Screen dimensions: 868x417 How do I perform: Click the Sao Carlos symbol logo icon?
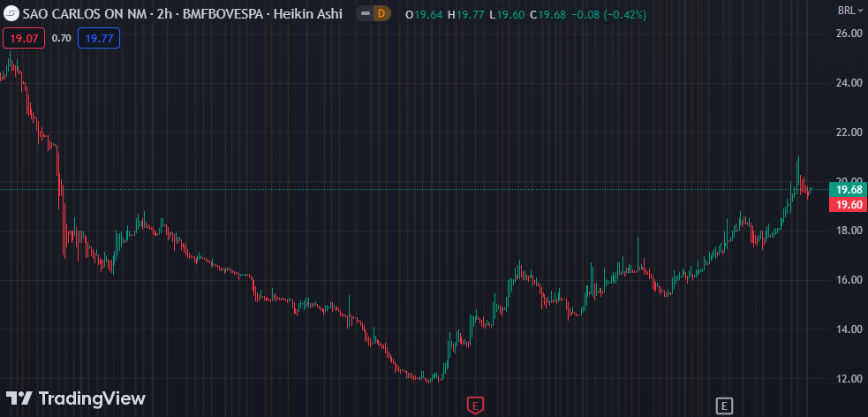coord(11,14)
